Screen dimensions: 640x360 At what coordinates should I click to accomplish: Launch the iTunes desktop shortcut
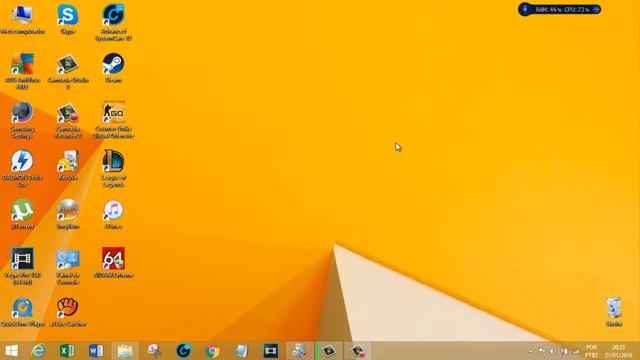click(x=113, y=214)
